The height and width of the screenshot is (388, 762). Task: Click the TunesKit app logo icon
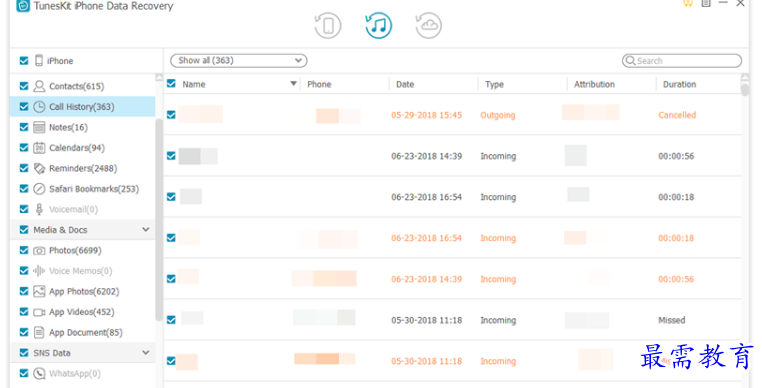(23, 6)
